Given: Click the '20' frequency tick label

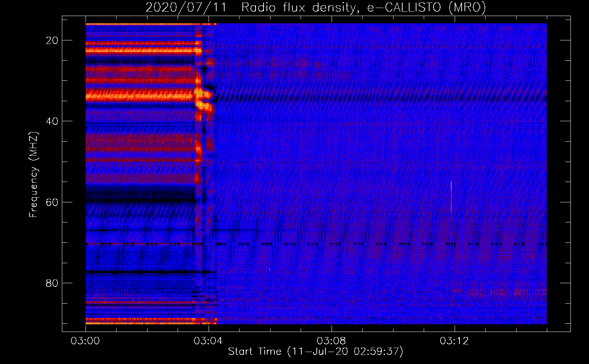Looking at the screenshot, I should pos(52,40).
